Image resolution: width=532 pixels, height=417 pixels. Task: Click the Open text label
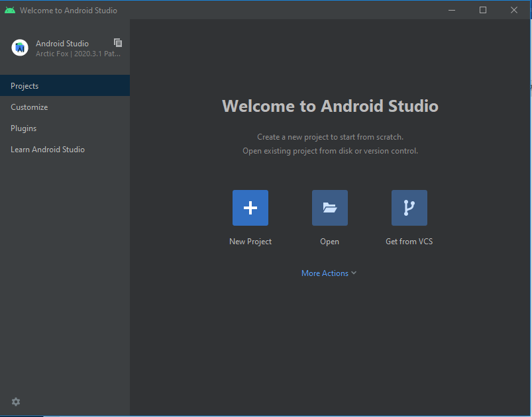(329, 242)
